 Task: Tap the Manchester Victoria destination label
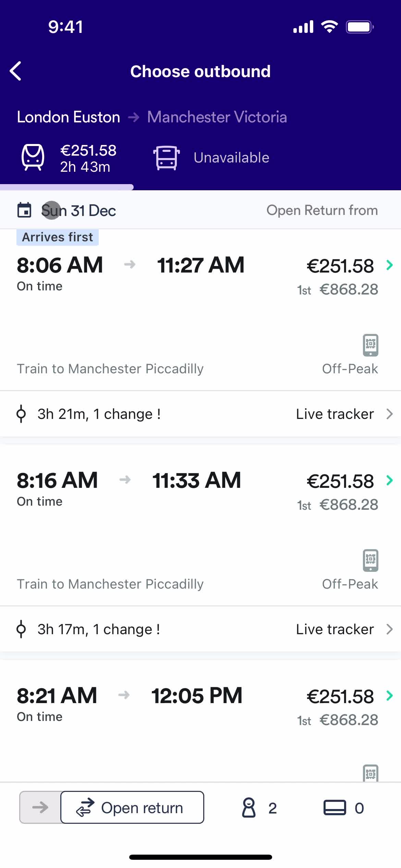(217, 117)
